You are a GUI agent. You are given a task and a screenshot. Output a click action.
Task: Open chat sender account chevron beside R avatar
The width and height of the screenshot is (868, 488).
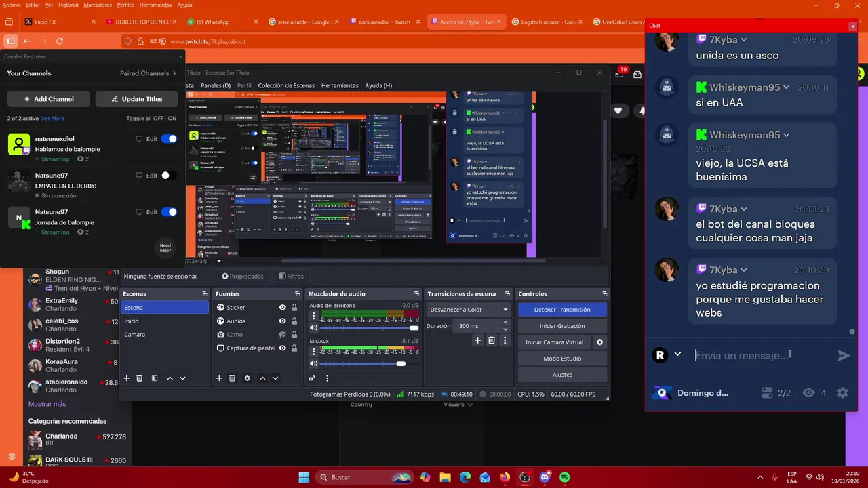tap(677, 354)
